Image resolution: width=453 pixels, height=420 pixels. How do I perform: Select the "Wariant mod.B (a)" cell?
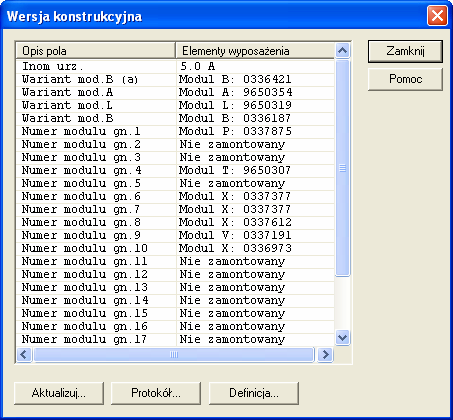point(96,79)
